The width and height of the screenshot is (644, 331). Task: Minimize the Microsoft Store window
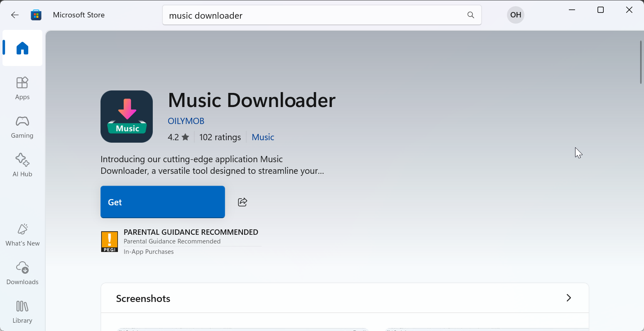(x=572, y=10)
